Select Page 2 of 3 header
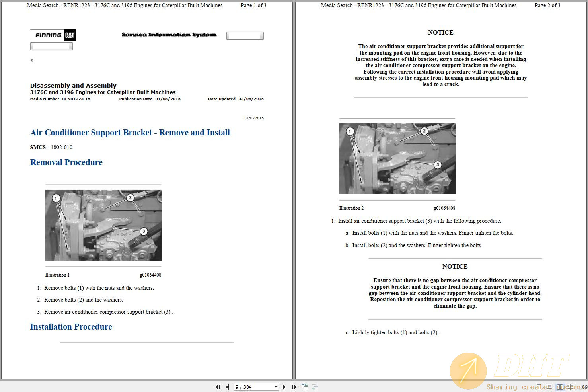Screen dimensions: 588x392 click(547, 6)
